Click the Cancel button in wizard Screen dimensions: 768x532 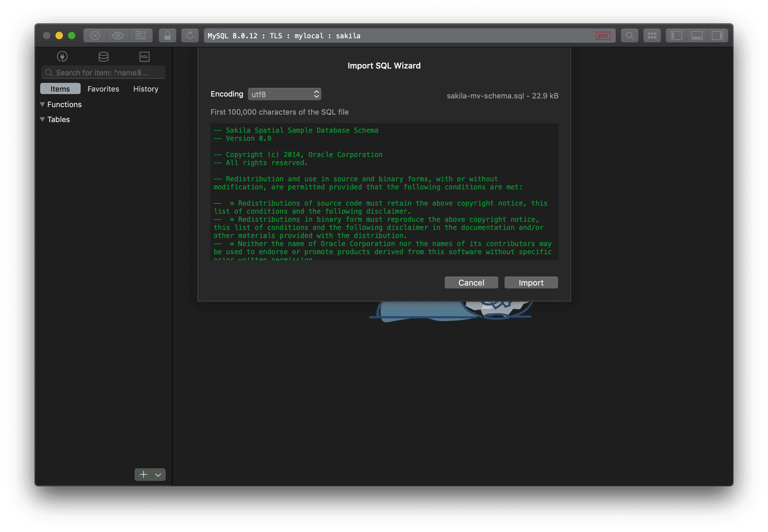(471, 282)
